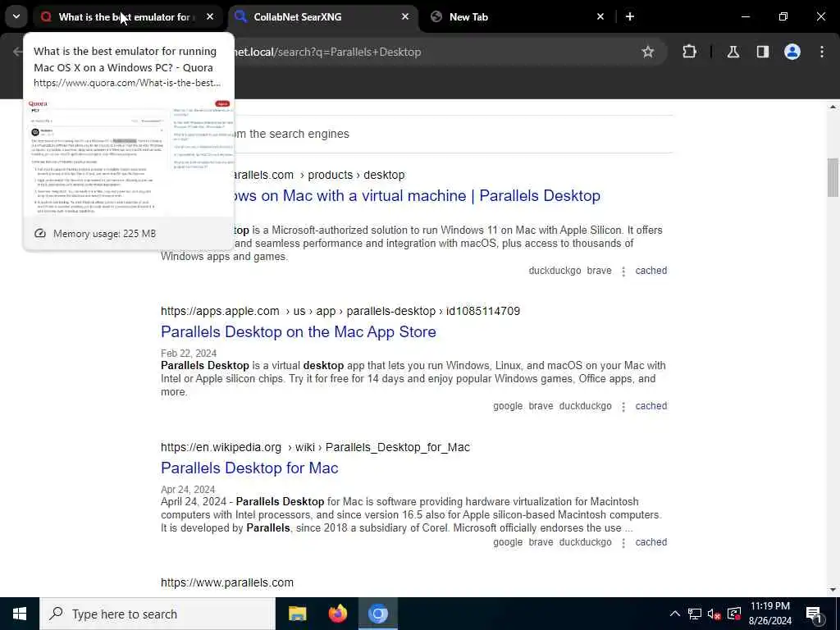Screen dimensions: 840x630
Task: Open the Windows Start menu
Action: (20, 614)
